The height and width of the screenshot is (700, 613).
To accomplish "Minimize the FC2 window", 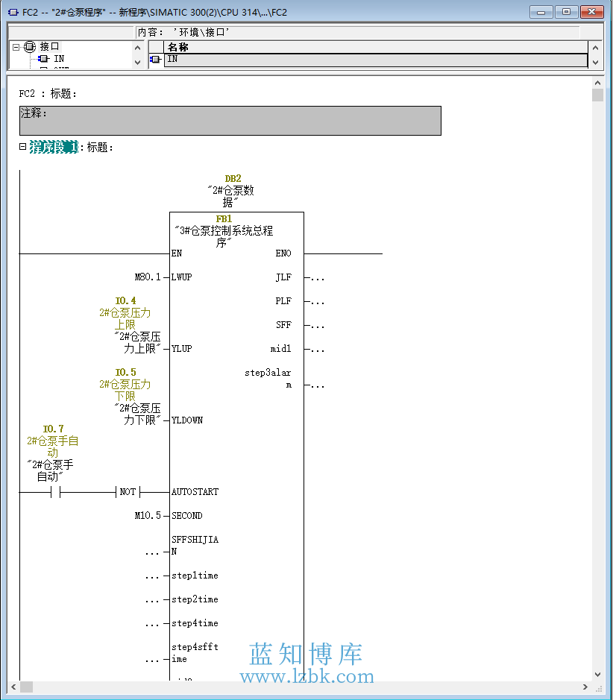I will (541, 12).
